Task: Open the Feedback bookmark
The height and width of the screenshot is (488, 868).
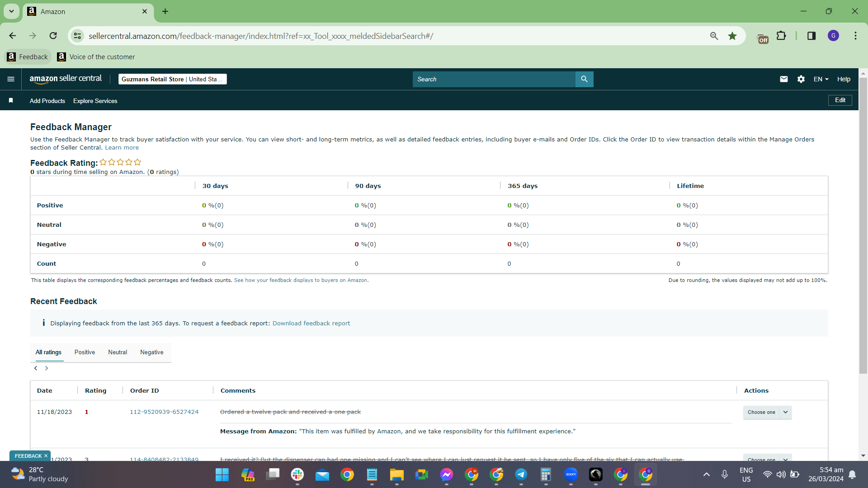Action: tap(28, 57)
